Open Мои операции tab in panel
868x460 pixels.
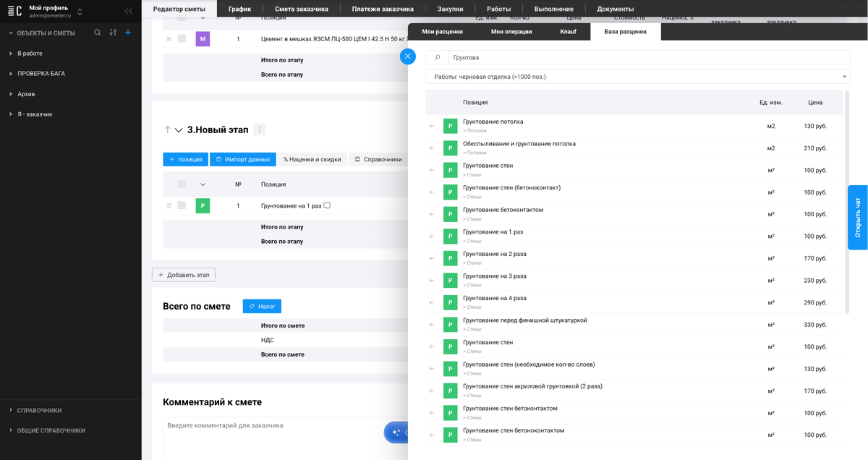[x=511, y=32]
